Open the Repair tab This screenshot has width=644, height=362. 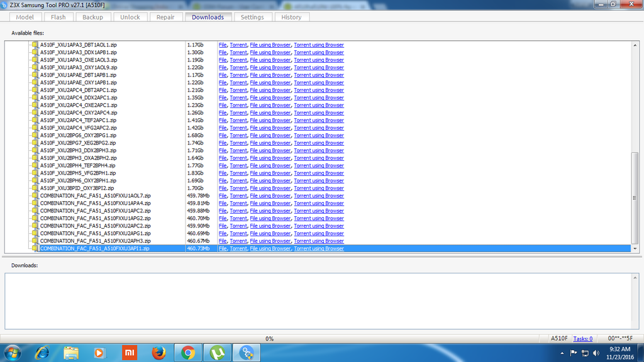(165, 17)
